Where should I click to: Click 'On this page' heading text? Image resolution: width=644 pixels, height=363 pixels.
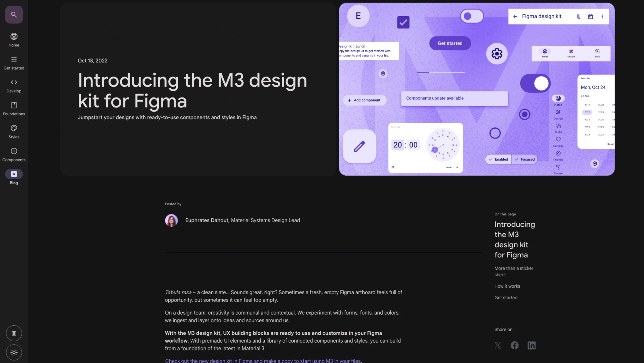pos(505,214)
